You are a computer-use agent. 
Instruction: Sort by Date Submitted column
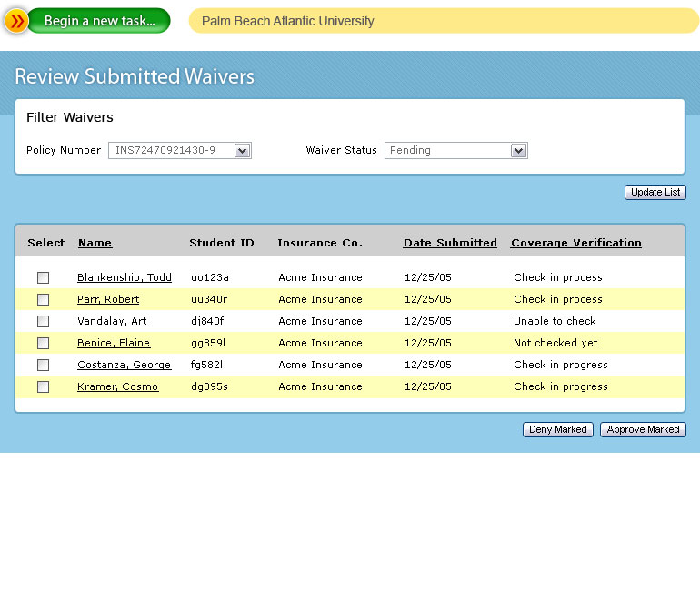(450, 243)
